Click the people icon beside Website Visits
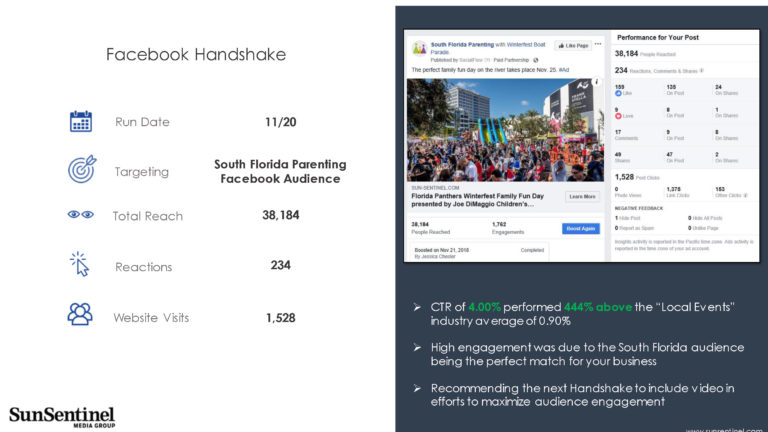Screen dimensions: 768x432 [x=80, y=314]
